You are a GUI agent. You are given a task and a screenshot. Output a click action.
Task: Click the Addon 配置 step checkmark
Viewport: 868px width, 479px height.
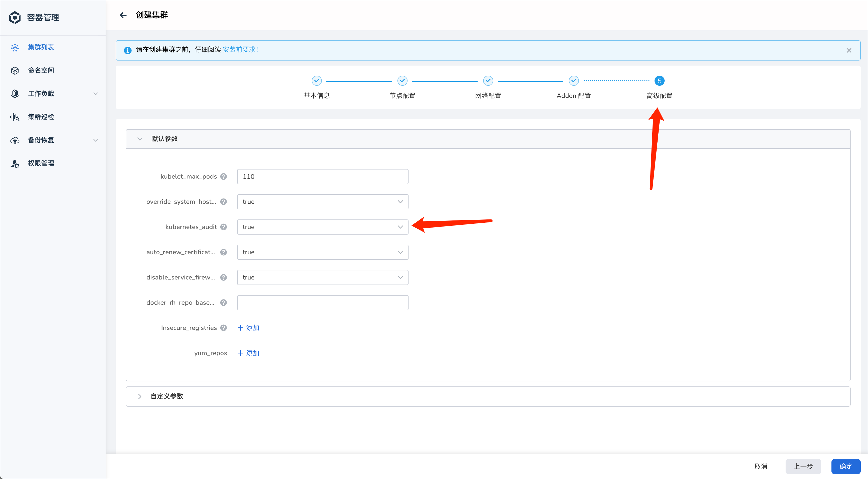tap(574, 81)
